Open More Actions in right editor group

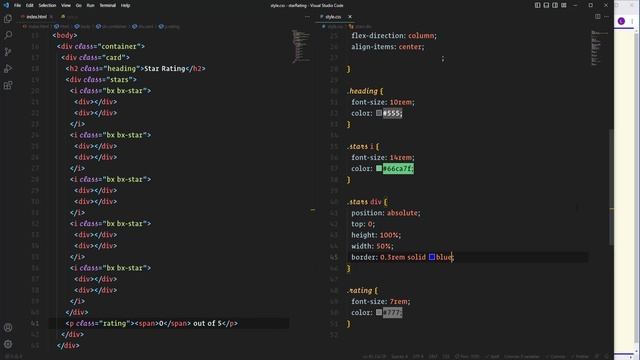607,17
